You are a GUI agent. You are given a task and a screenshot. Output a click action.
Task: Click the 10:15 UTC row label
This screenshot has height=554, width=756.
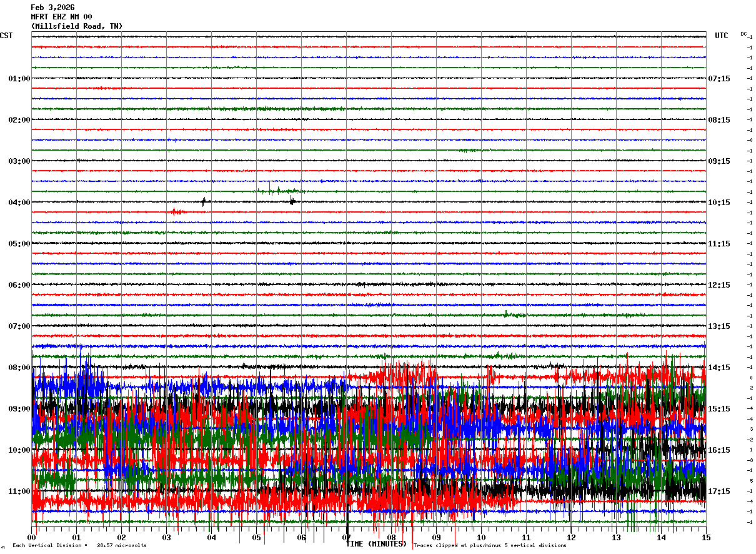[719, 203]
